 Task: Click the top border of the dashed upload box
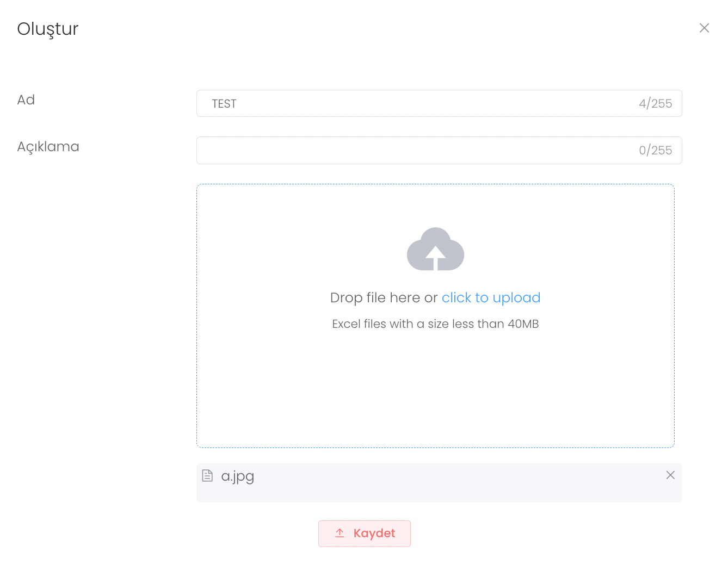tap(435, 184)
